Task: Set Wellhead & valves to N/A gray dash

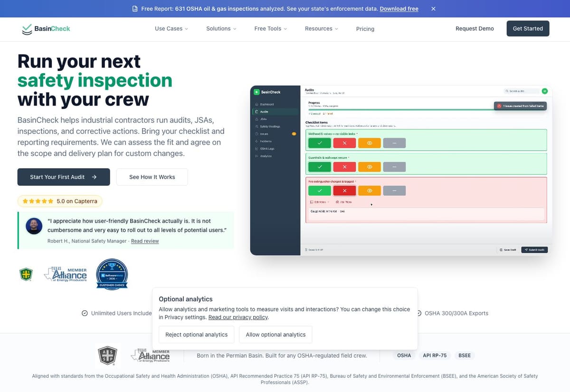Action: [x=394, y=143]
